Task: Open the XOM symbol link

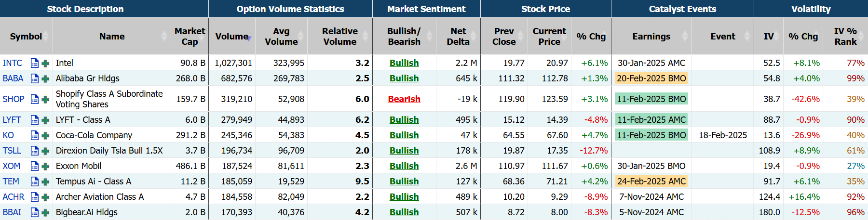Action: click(x=12, y=166)
